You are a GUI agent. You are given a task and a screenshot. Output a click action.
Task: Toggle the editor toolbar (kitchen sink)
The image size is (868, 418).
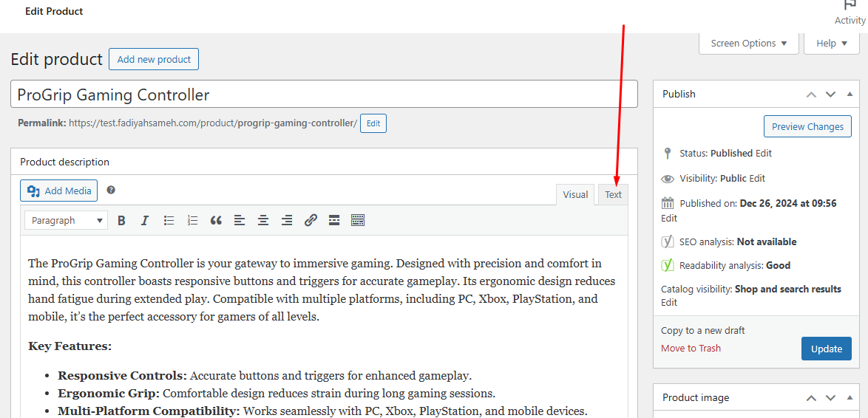(x=358, y=221)
